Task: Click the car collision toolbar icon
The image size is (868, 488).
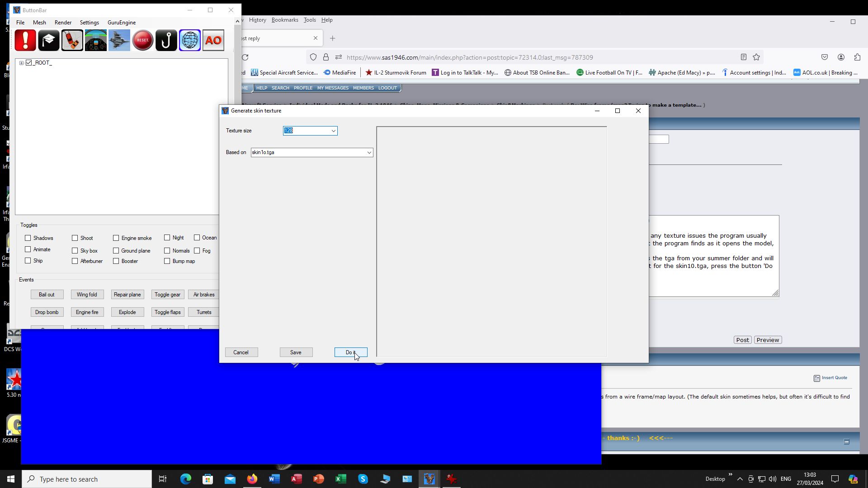Action: click(x=72, y=40)
